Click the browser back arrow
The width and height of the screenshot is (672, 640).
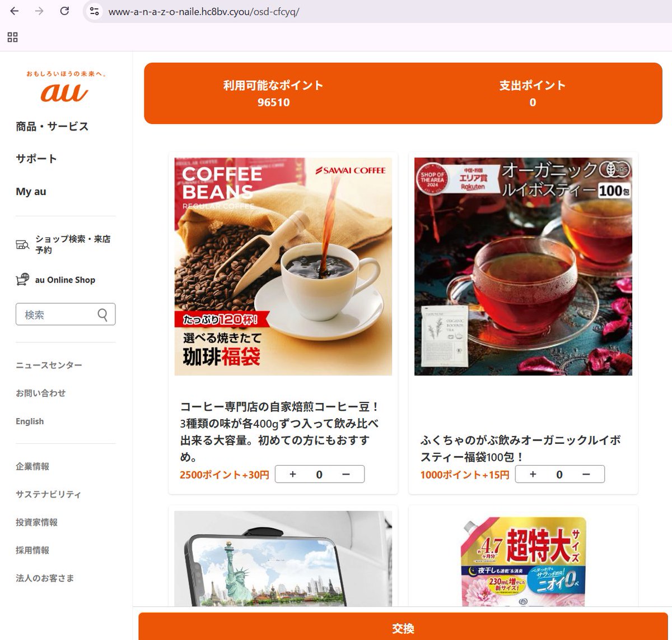pyautogui.click(x=15, y=11)
